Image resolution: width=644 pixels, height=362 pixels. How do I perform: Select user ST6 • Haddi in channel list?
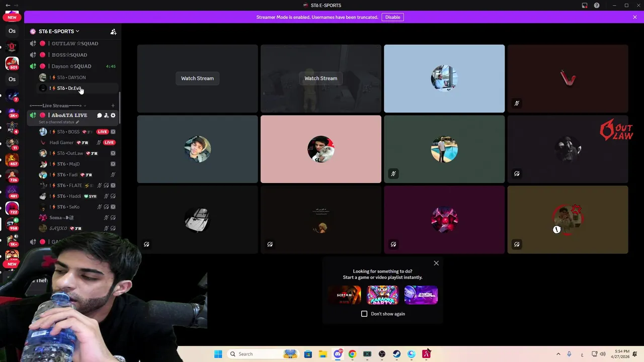point(69,196)
